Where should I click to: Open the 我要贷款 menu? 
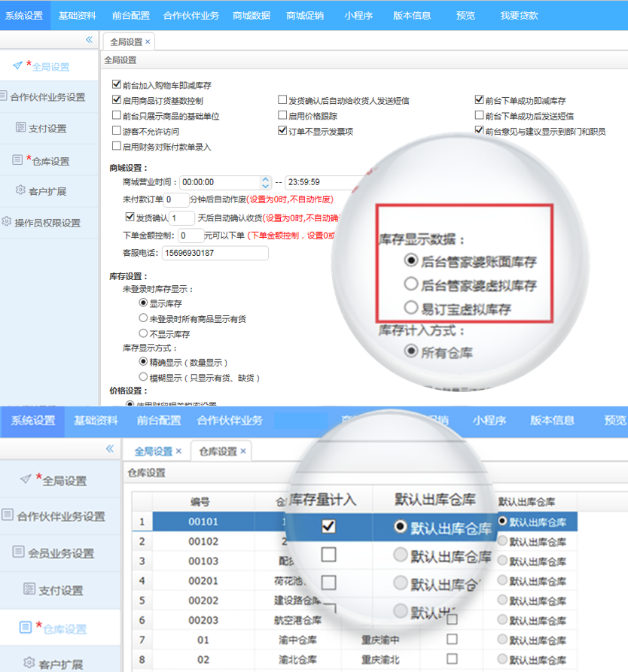pos(519,16)
